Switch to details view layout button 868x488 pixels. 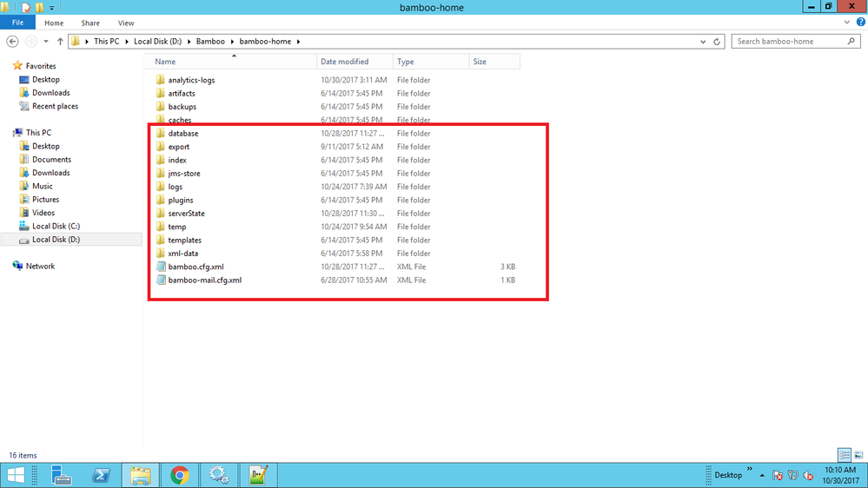pyautogui.click(x=845, y=455)
